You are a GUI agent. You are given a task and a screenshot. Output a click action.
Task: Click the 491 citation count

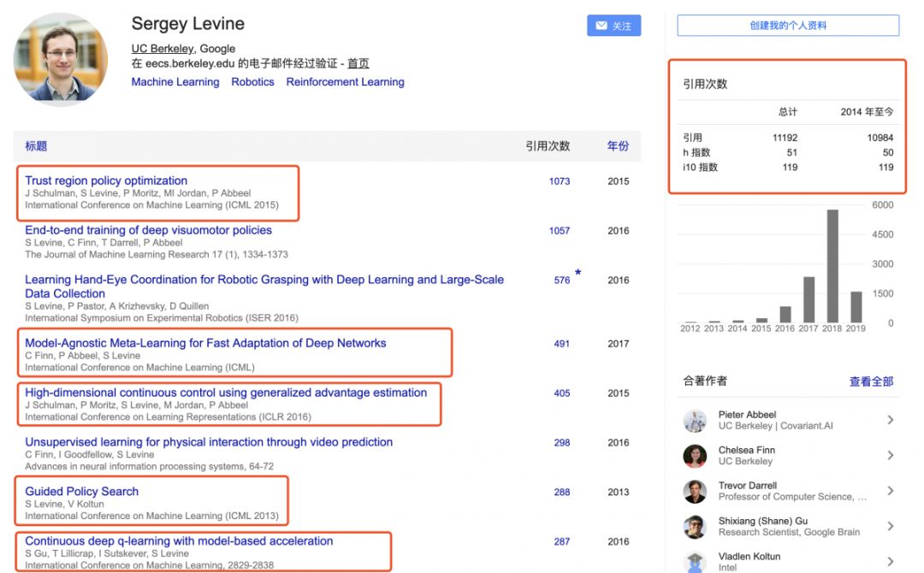(561, 344)
